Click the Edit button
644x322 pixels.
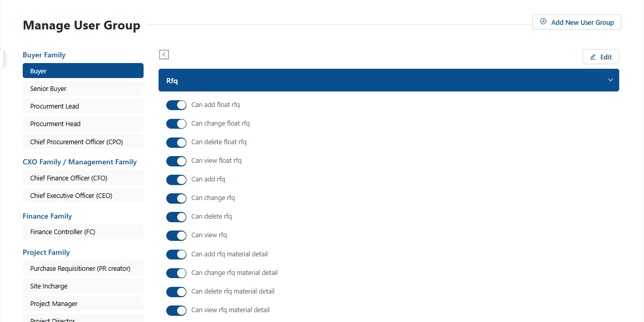(601, 57)
